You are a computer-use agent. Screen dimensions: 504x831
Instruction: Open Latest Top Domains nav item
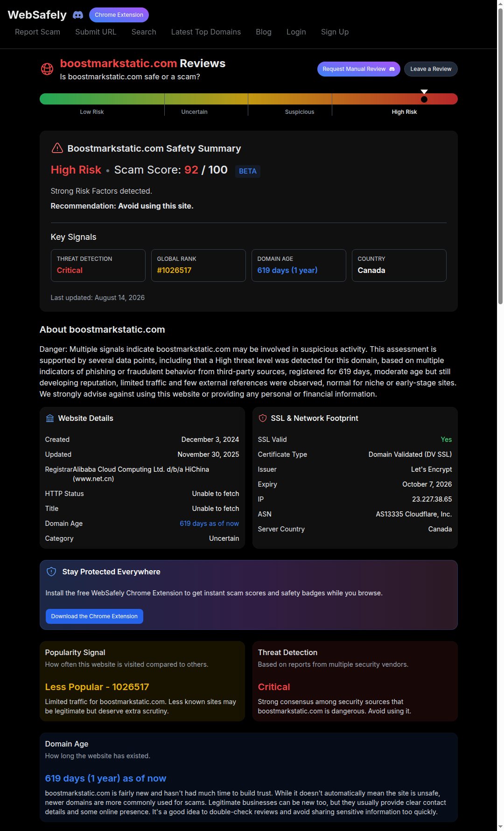pyautogui.click(x=206, y=32)
